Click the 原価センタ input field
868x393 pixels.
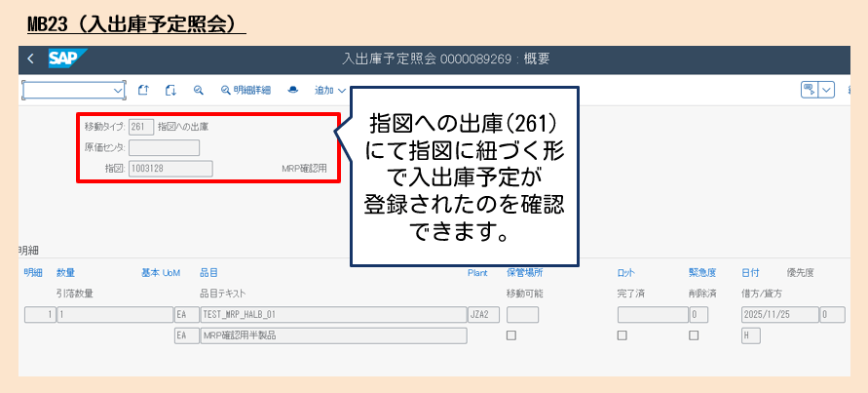[x=164, y=148]
